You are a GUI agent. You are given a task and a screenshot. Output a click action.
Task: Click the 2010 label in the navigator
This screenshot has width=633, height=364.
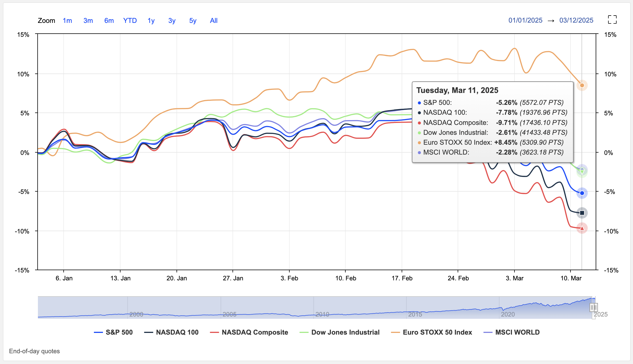322,314
